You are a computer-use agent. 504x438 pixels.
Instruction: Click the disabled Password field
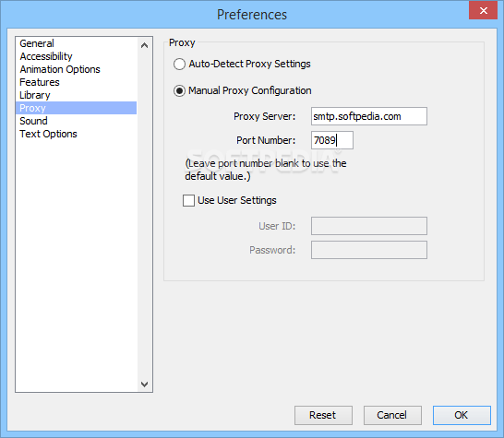[x=369, y=250]
